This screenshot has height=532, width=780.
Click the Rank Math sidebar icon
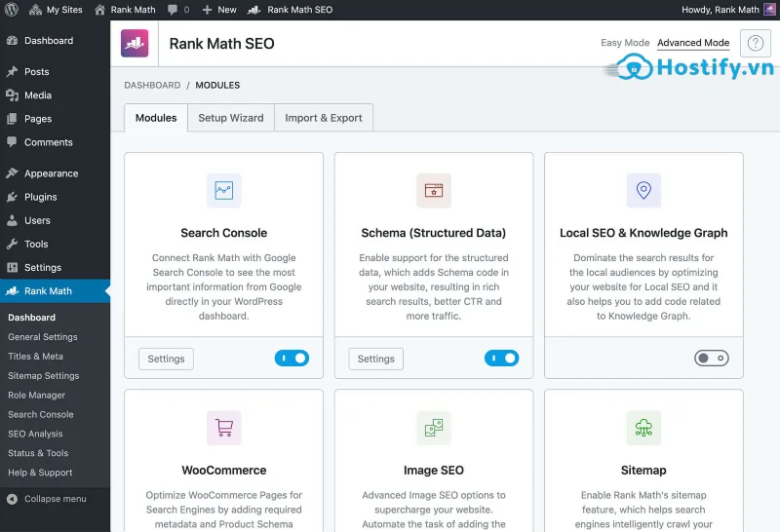point(12,291)
